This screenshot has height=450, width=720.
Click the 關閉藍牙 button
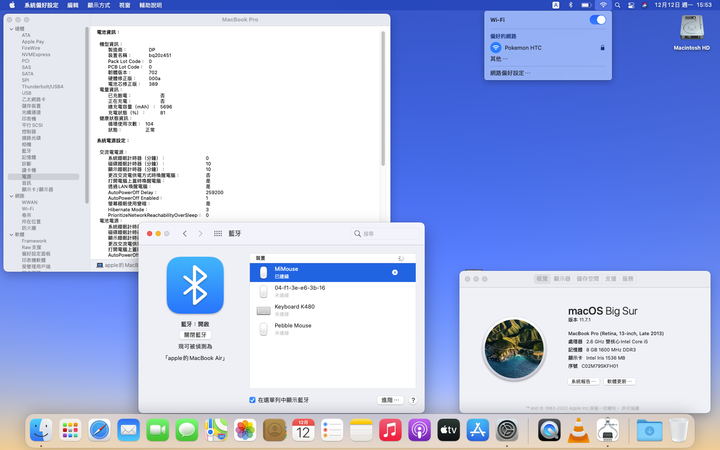click(195, 335)
